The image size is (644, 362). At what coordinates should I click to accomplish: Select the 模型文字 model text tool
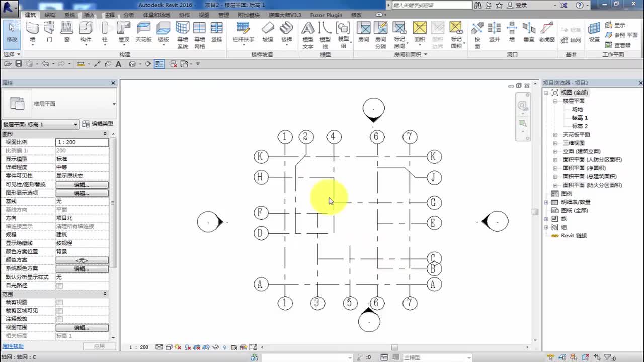(308, 35)
